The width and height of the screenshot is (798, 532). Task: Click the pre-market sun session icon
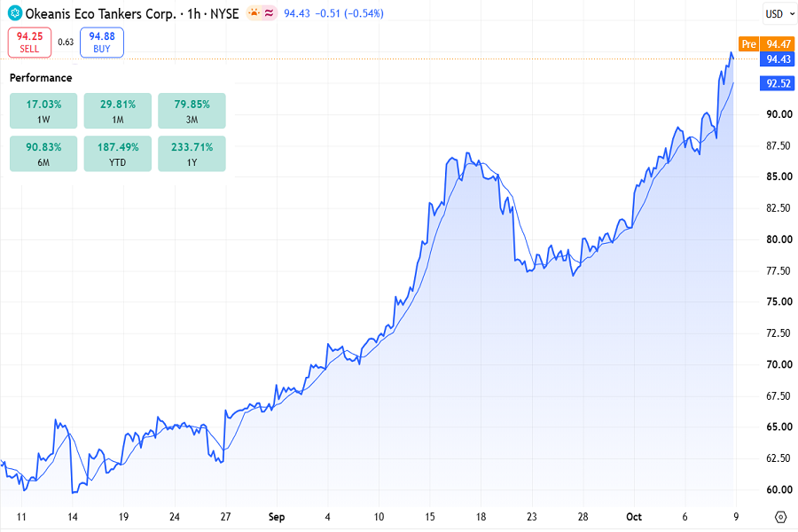click(x=254, y=13)
